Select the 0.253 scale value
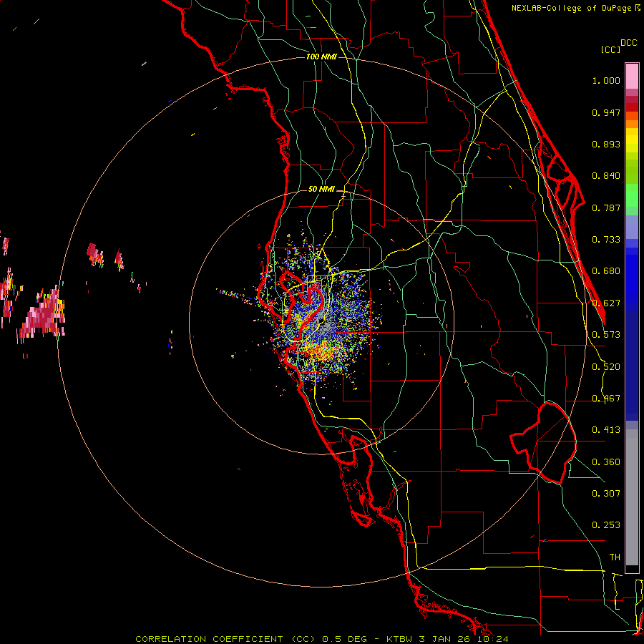This screenshot has height=644, width=644. pos(606,525)
